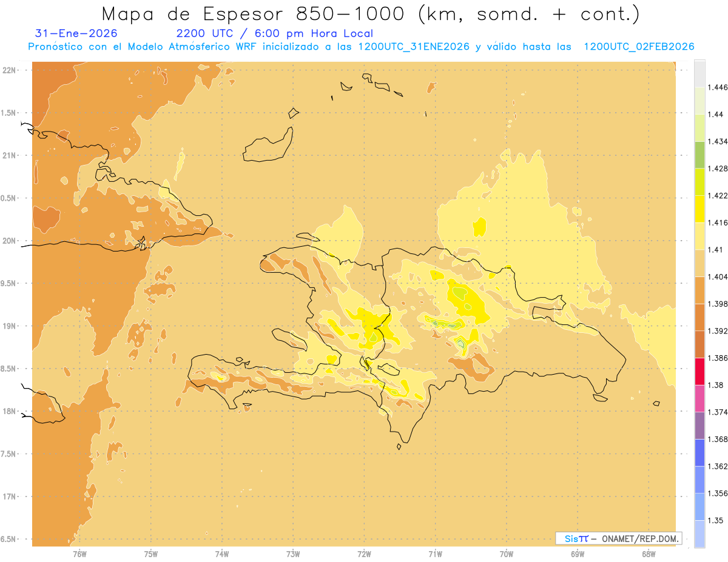Click the '20N' latitude label

[x=10, y=241]
